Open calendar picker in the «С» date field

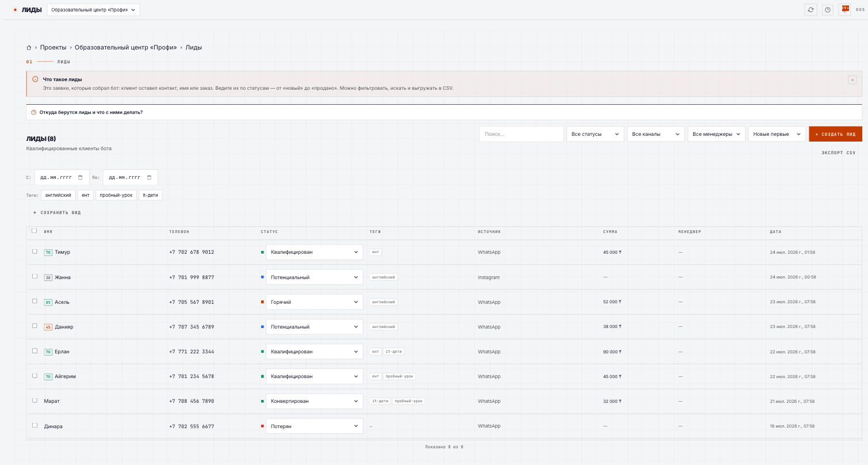81,177
